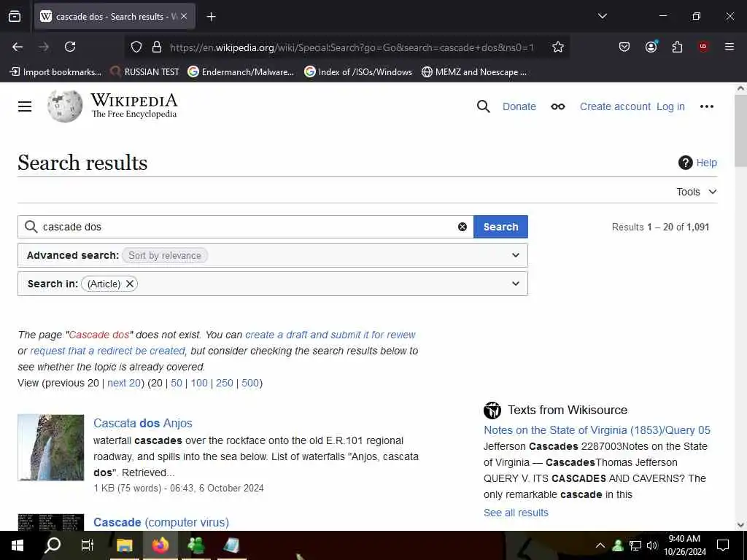Screen dimensions: 747x560
Task: Click the Wikipedia globe logo
Action: pyautogui.click(x=65, y=106)
